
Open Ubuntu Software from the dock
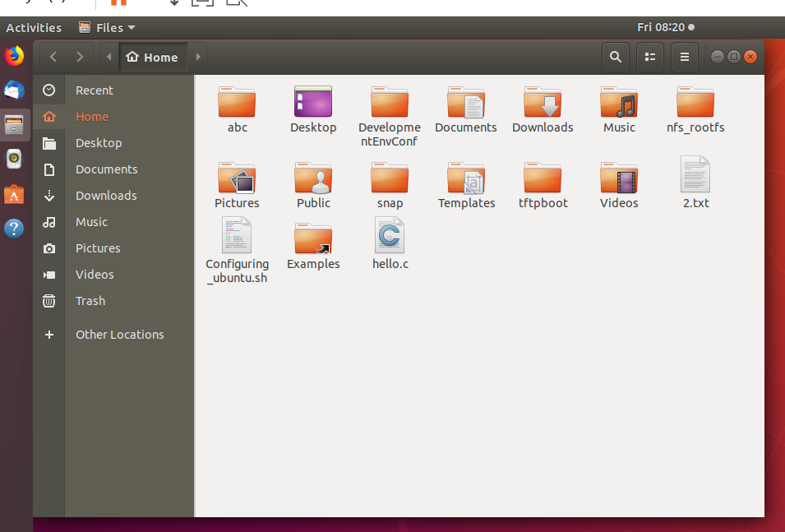pyautogui.click(x=14, y=194)
